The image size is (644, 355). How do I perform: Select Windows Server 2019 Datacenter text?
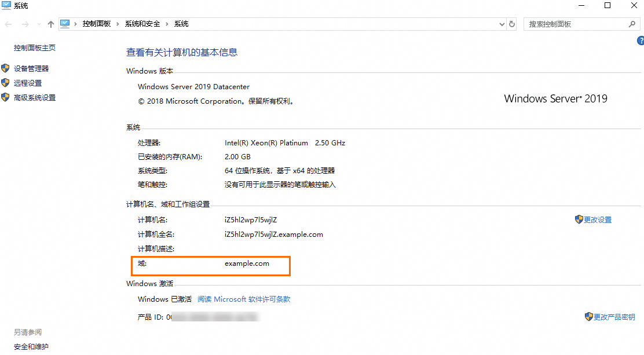coord(193,87)
